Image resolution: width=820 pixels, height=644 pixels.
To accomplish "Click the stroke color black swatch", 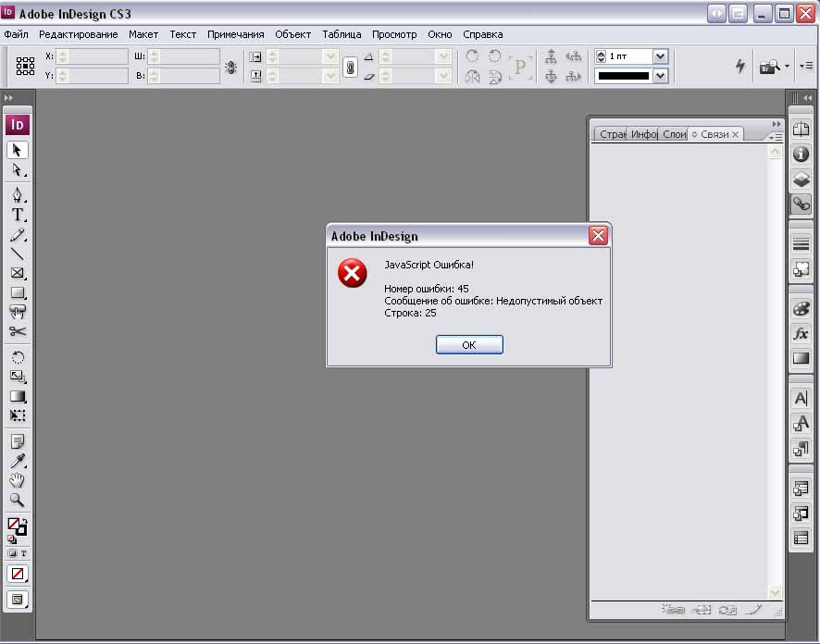I will 624,76.
